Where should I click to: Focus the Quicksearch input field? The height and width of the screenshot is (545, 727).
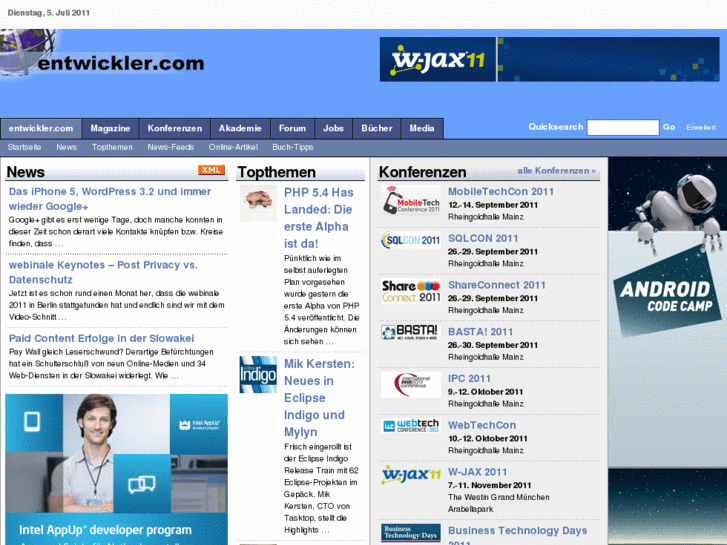(623, 127)
